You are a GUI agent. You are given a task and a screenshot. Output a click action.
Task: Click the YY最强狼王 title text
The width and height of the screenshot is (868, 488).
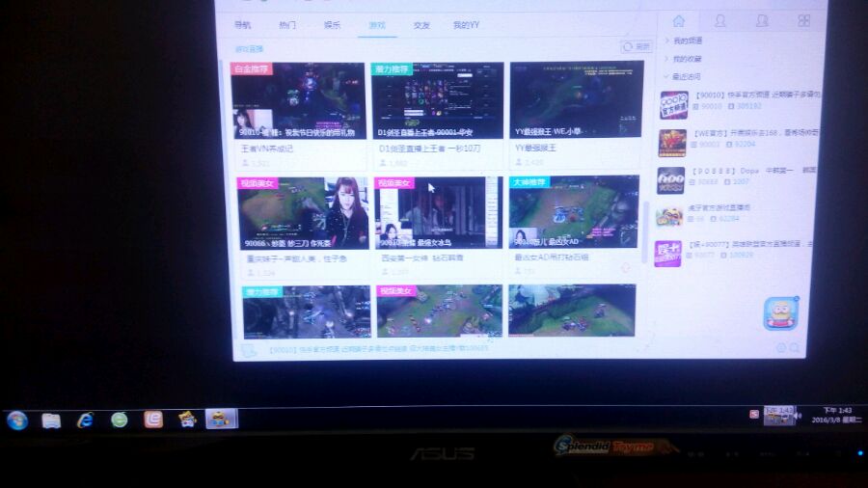point(535,148)
